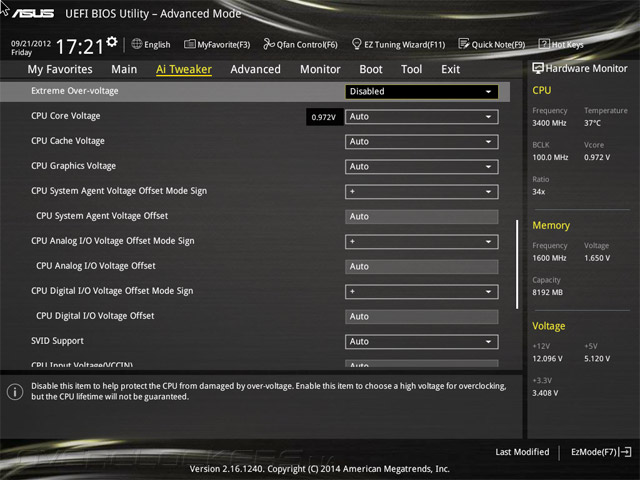
Task: Click BCLK value 100.0 MHz
Action: point(550,157)
